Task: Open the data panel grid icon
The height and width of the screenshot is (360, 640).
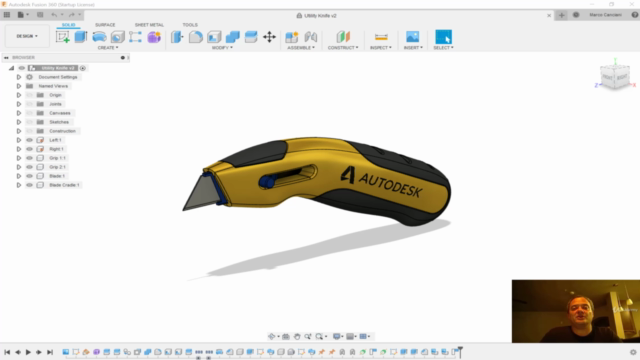Action: pos(7,15)
